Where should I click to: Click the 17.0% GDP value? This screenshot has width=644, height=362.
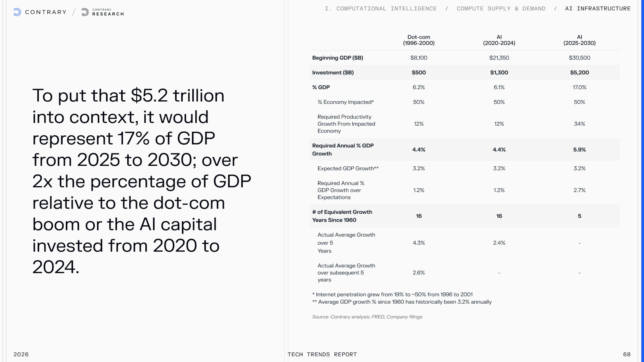coord(579,87)
